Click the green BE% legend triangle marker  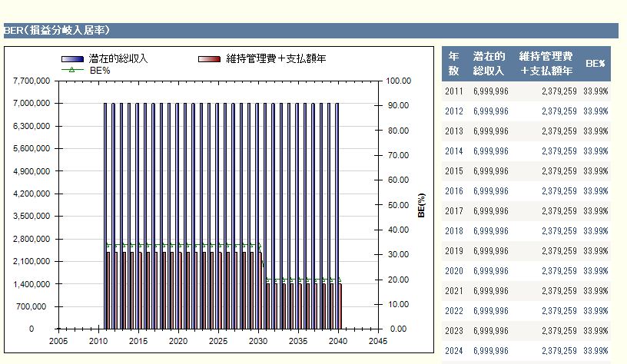pyautogui.click(x=72, y=70)
